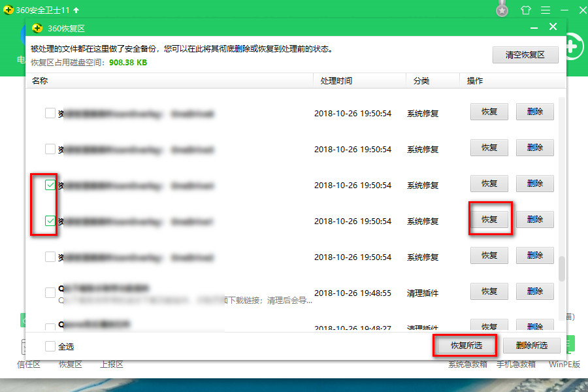Click the 删除所选 button

click(x=531, y=346)
